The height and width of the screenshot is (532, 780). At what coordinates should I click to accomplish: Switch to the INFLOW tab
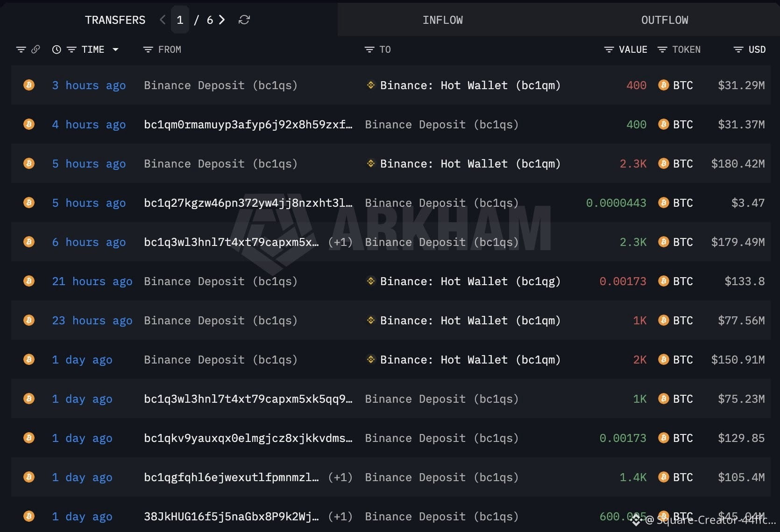443,20
